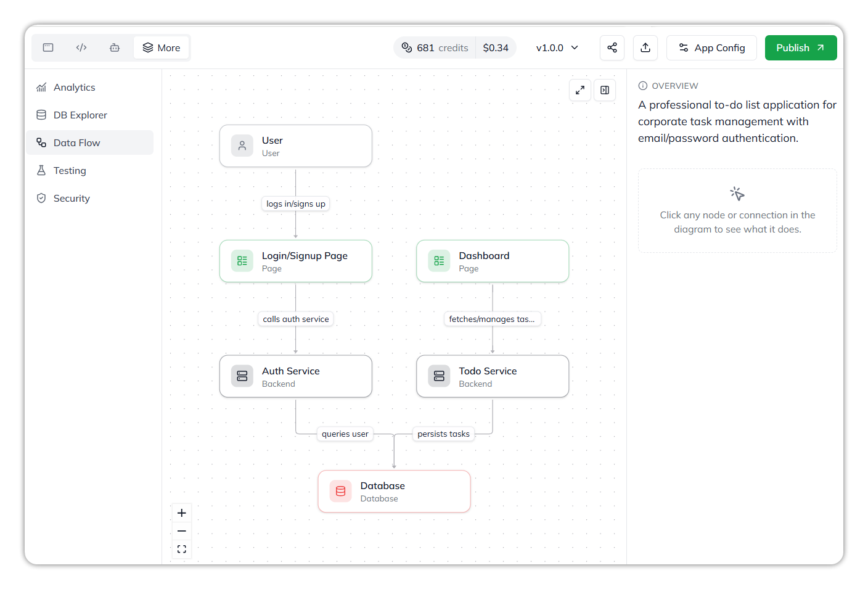Expand diagram to fullscreen

coord(580,90)
